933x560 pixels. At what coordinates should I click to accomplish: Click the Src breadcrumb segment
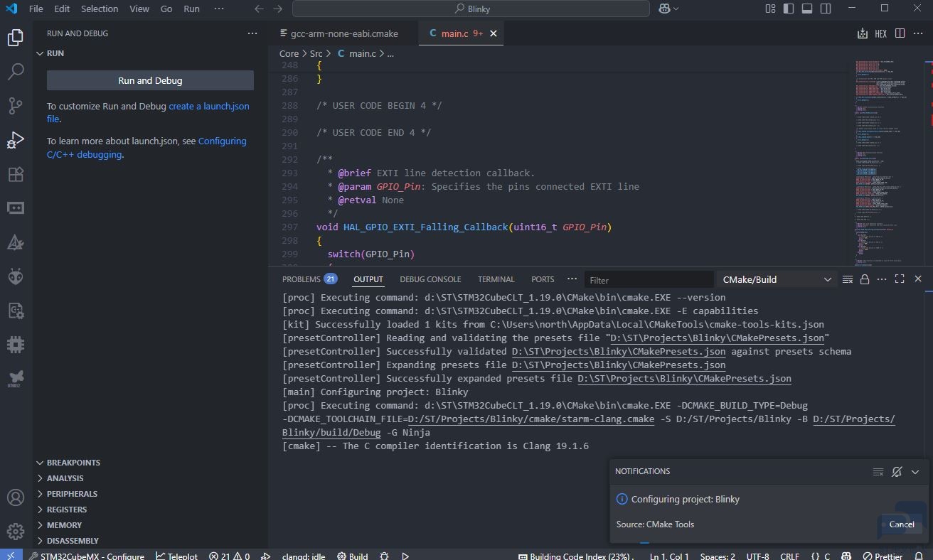coord(316,53)
